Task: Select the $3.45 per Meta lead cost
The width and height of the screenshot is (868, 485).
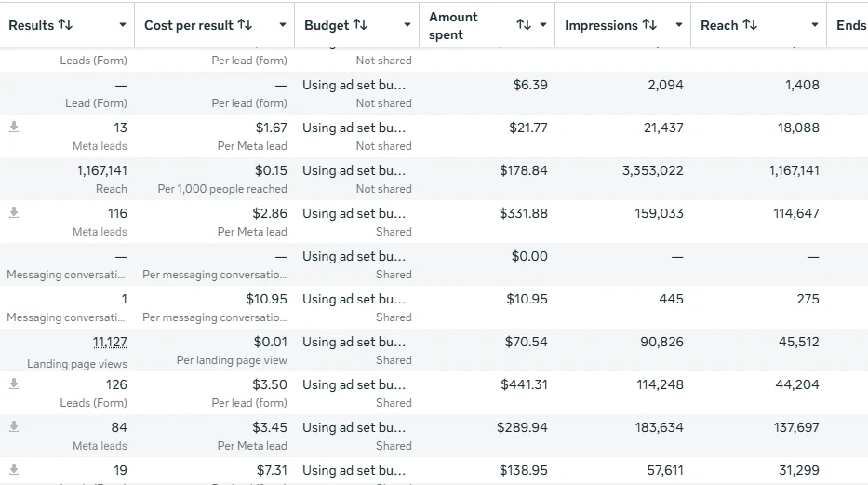Action: tap(270, 427)
